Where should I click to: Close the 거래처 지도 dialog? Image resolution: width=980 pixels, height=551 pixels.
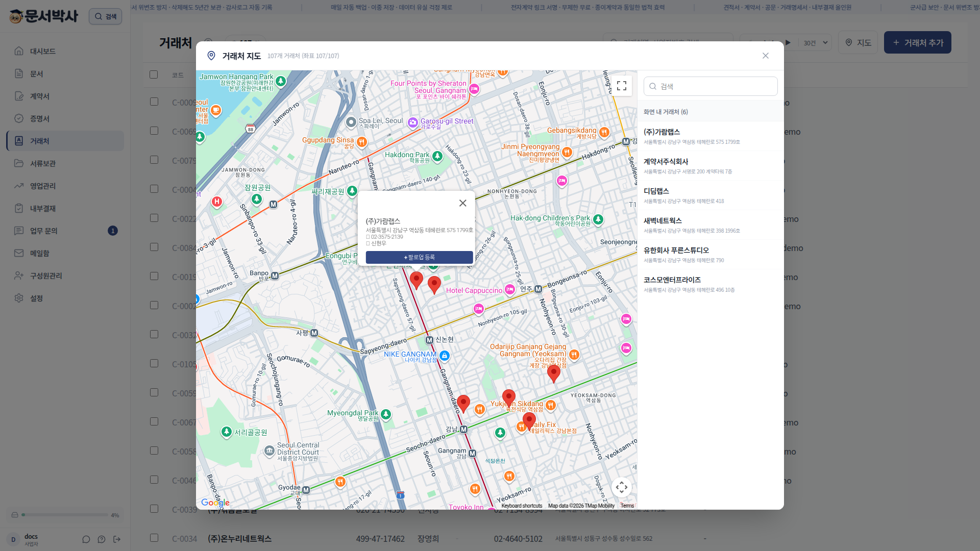point(766,56)
